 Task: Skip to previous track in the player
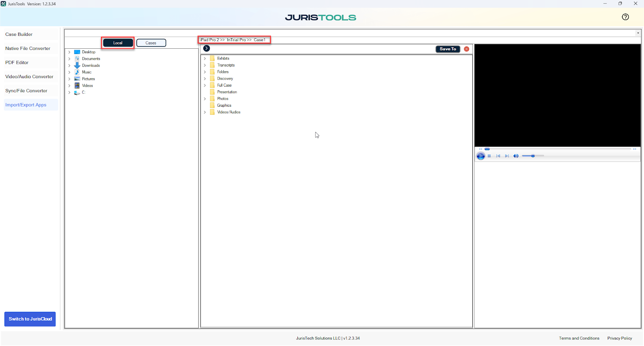[x=498, y=156]
